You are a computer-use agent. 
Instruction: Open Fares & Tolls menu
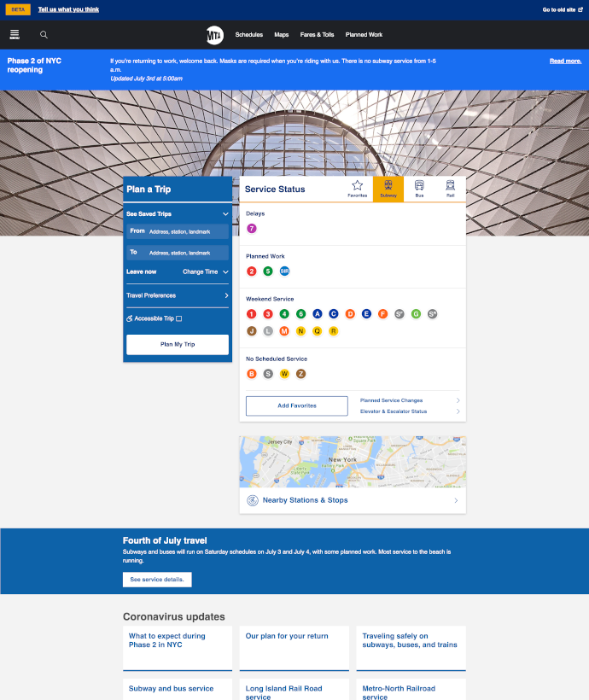pyautogui.click(x=317, y=35)
